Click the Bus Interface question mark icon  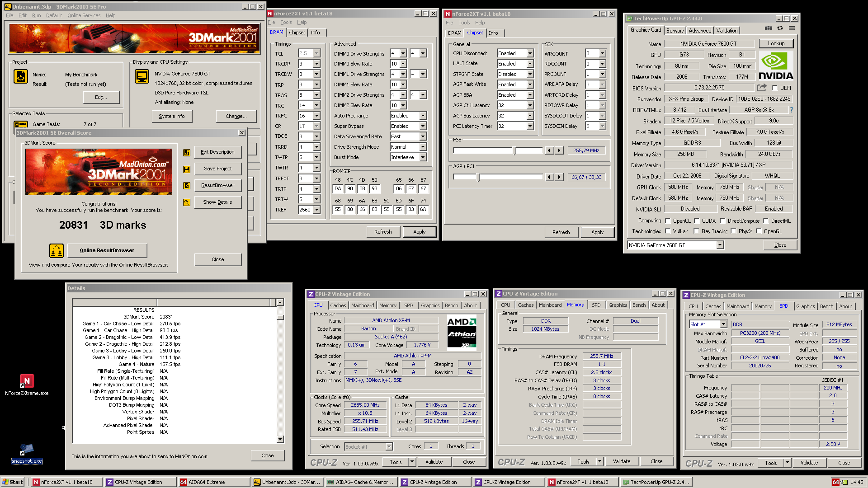(x=792, y=109)
